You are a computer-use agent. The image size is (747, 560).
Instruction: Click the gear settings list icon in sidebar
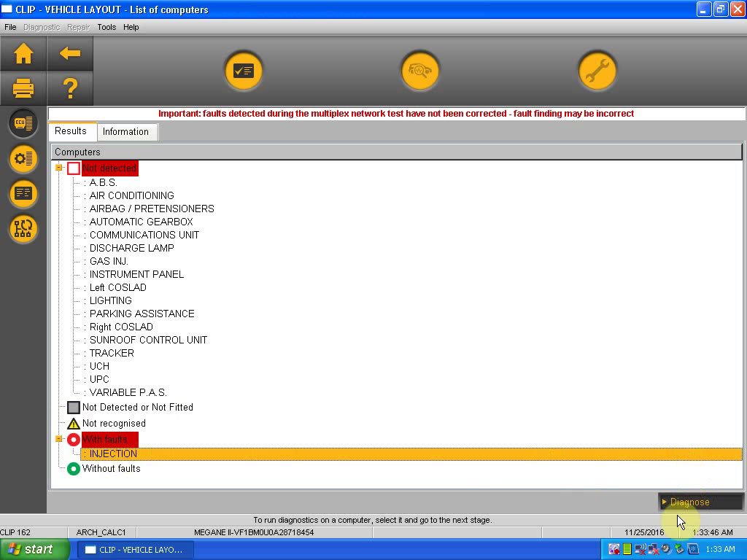click(23, 158)
